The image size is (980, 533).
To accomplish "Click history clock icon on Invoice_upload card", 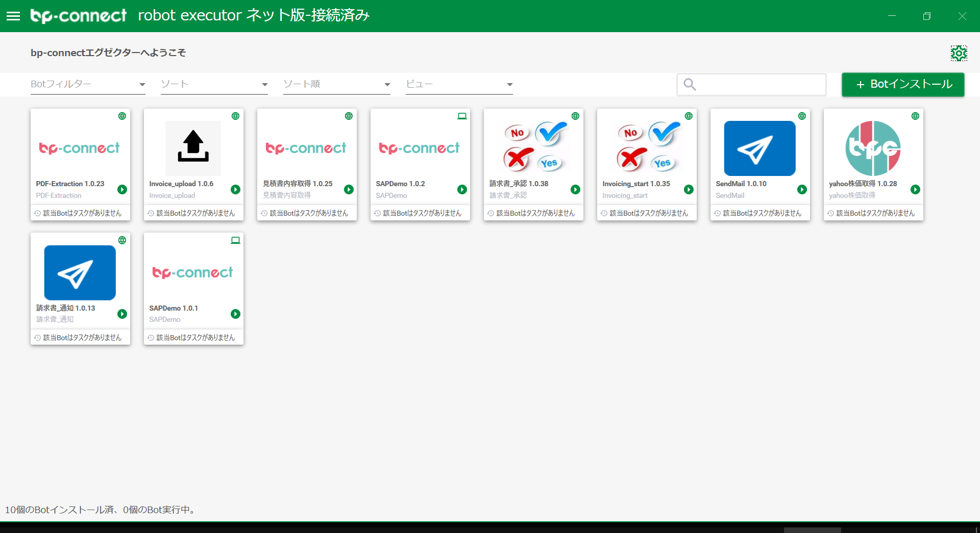I will (x=151, y=213).
